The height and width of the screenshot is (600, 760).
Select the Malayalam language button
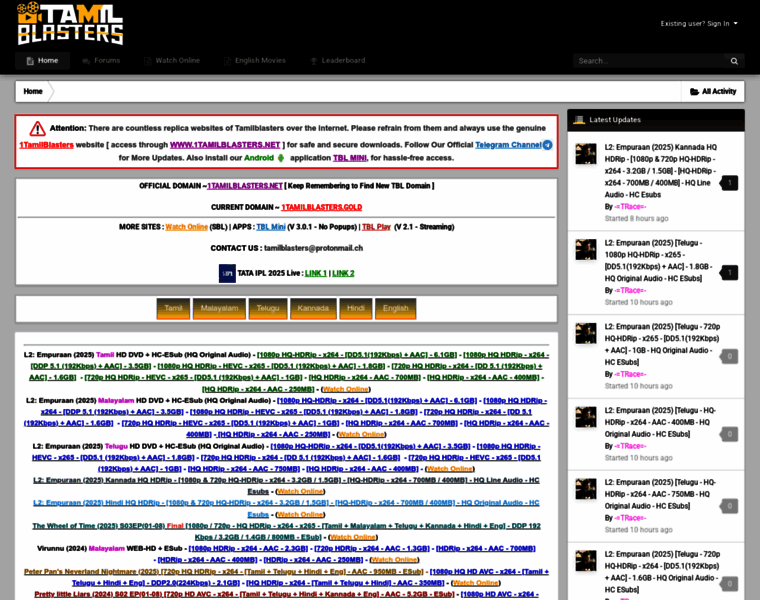219,308
